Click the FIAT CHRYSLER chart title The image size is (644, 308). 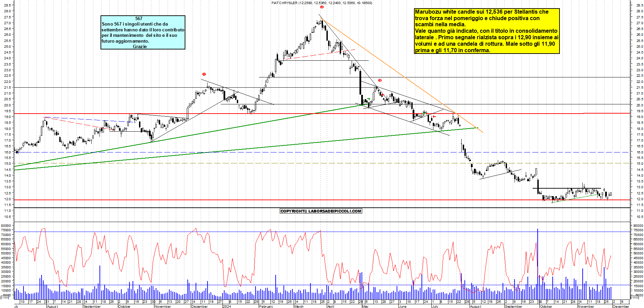pyautogui.click(x=322, y=3)
